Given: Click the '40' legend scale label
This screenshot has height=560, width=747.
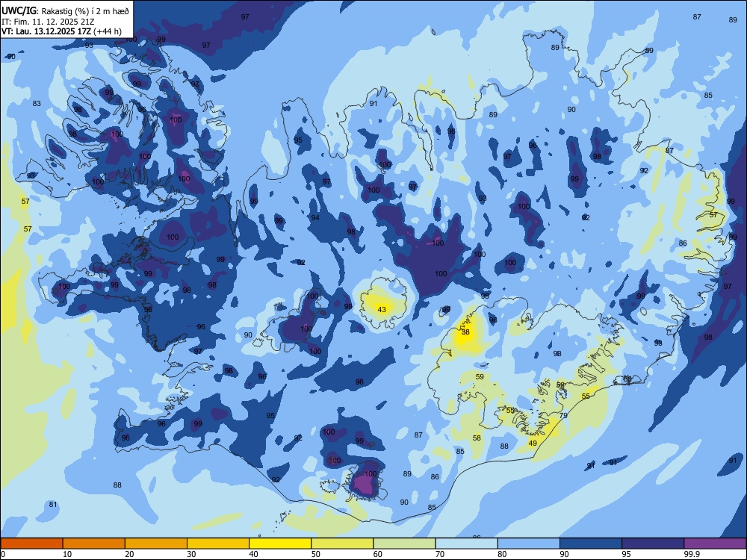Looking at the screenshot, I should 253,554.
